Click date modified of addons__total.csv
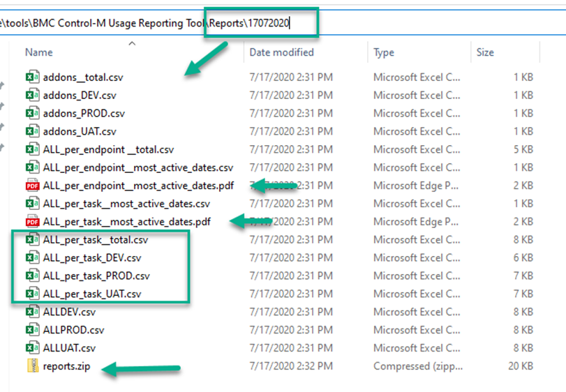This screenshot has height=392, width=566. 291,77
